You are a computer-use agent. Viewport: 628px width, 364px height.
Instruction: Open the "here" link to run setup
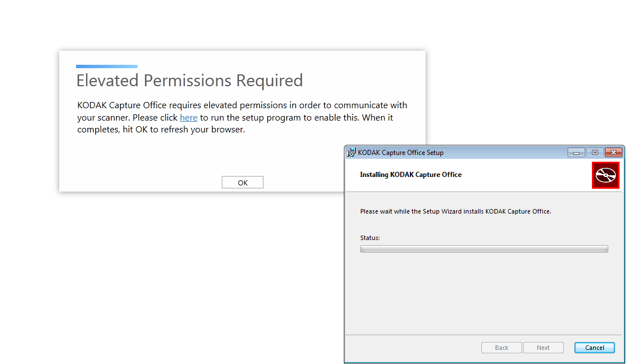pyautogui.click(x=188, y=118)
